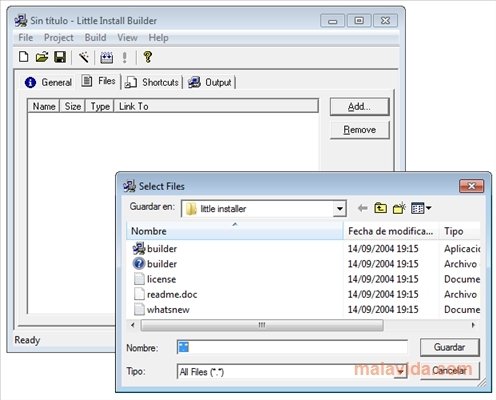Click the scroll right arrow in file list
The height and width of the screenshot is (400, 496).
tap(473, 325)
